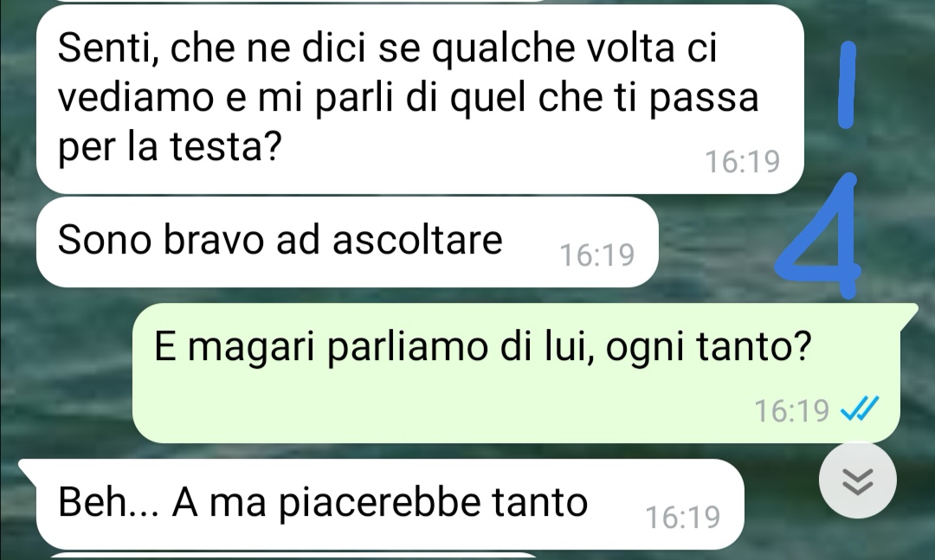The width and height of the screenshot is (935, 560).
Task: Click the 16:19 timestamp beside "per la testa?"
Action: click(743, 162)
